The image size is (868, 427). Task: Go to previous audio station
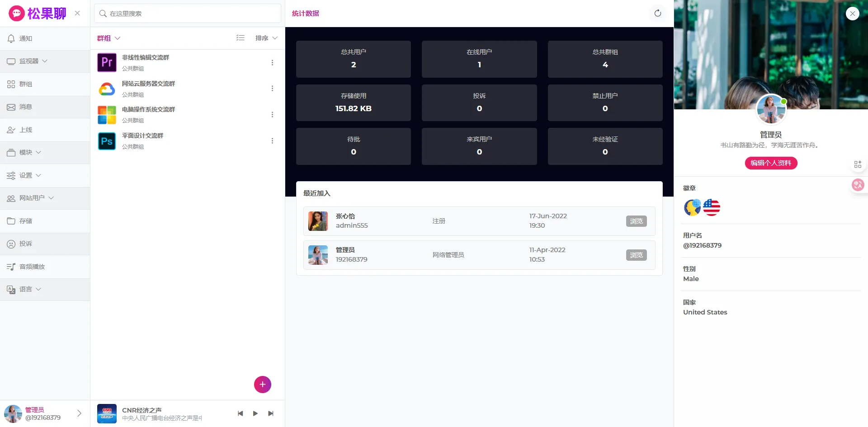click(240, 413)
